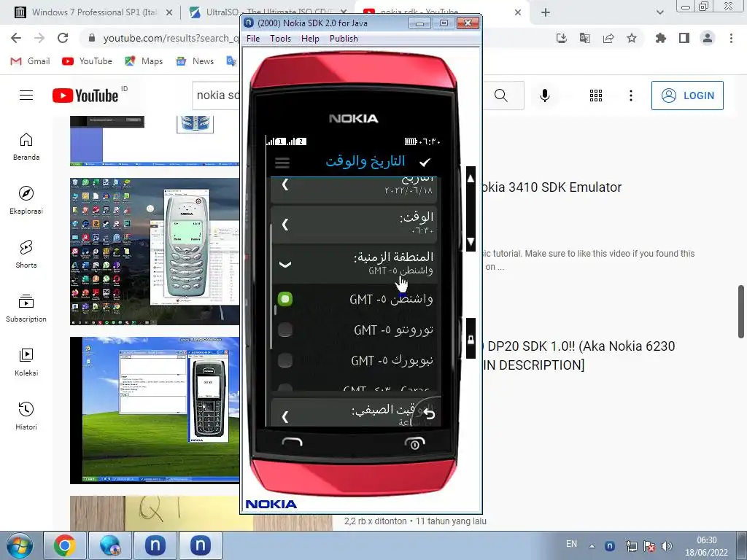The width and height of the screenshot is (747, 560).
Task: Click the YouTube logo
Action: tap(85, 96)
